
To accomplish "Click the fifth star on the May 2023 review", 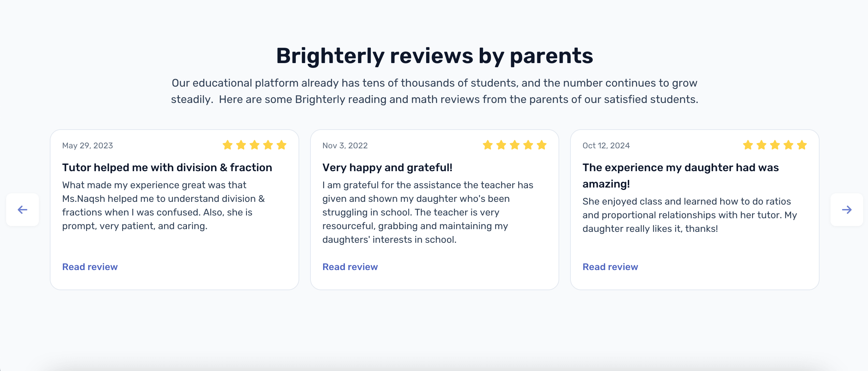I will [x=281, y=145].
